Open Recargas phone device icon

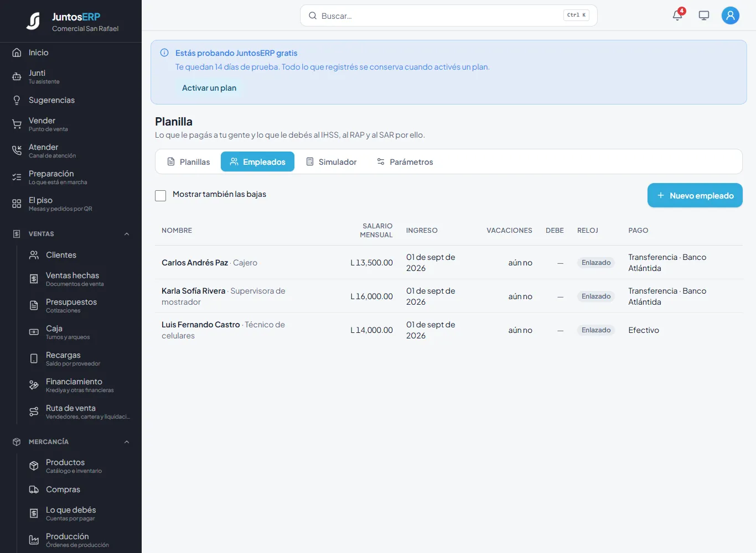point(34,358)
